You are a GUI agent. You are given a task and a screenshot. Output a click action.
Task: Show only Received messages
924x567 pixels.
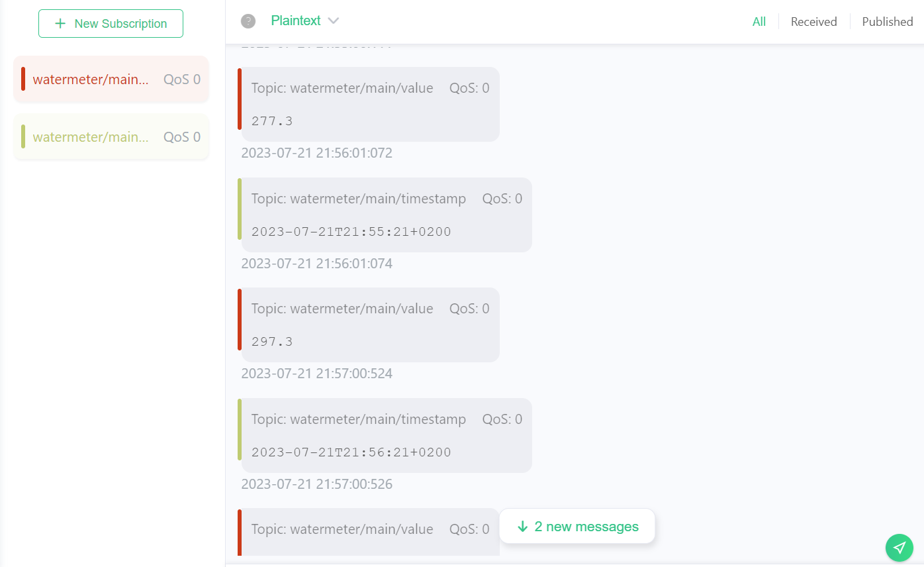pos(813,22)
